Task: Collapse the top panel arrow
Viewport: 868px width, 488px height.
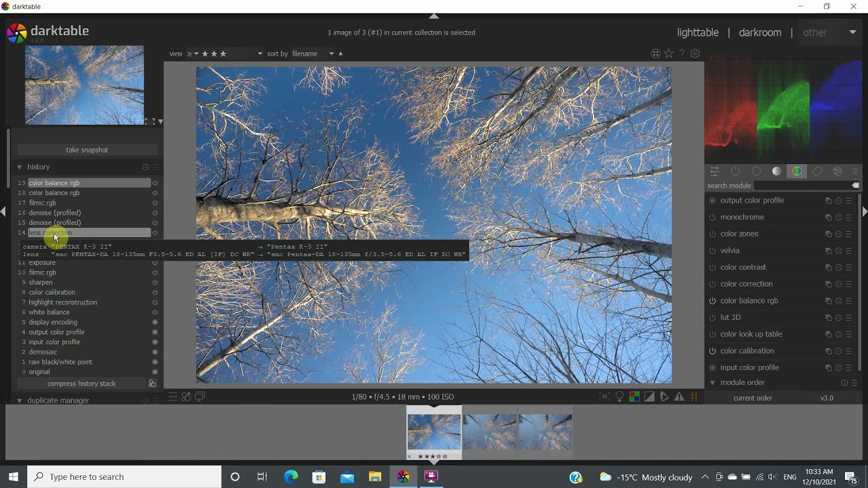Action: [434, 16]
